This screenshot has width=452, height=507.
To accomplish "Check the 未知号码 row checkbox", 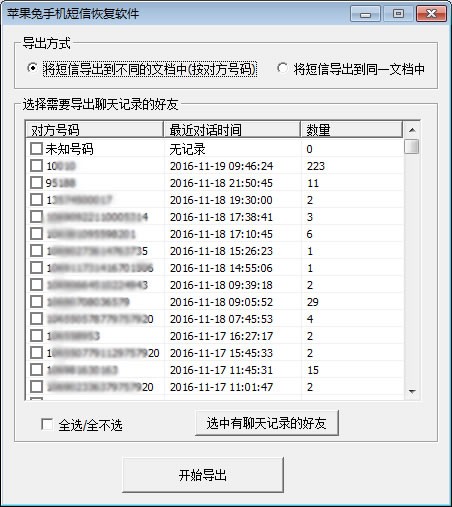I will pyautogui.click(x=36, y=149).
